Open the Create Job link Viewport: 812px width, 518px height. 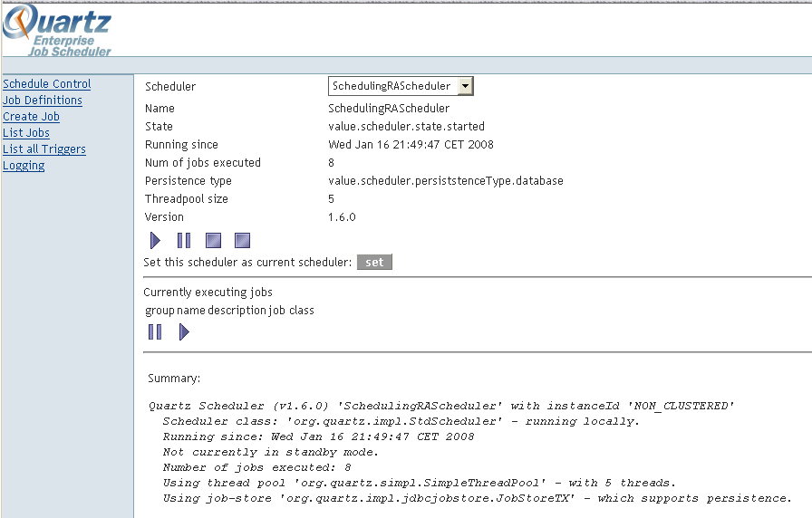32,117
